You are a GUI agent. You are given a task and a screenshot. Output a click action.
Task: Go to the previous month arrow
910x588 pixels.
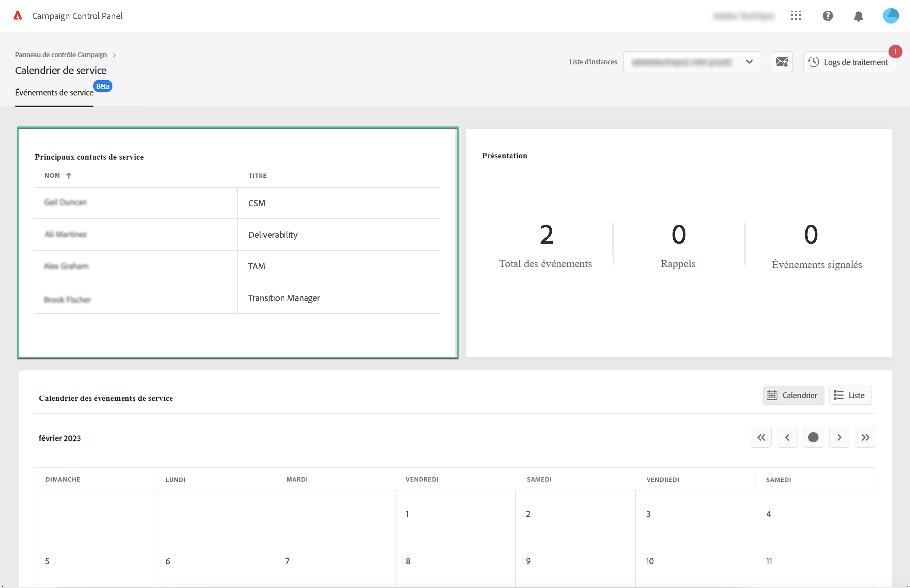coord(787,437)
